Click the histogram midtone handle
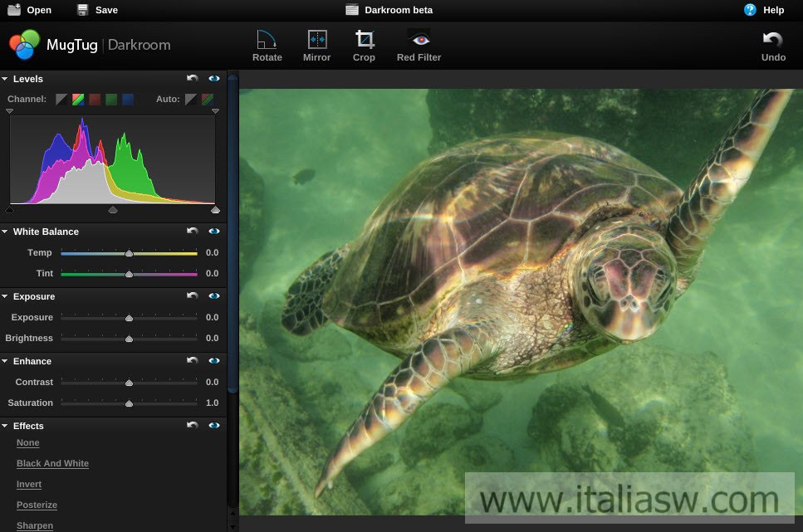 (x=113, y=209)
